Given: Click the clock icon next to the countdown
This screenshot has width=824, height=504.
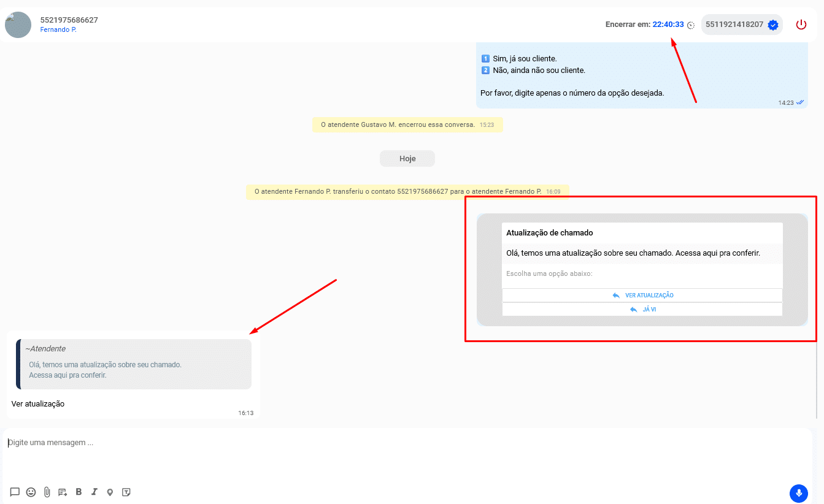Looking at the screenshot, I should 691,25.
